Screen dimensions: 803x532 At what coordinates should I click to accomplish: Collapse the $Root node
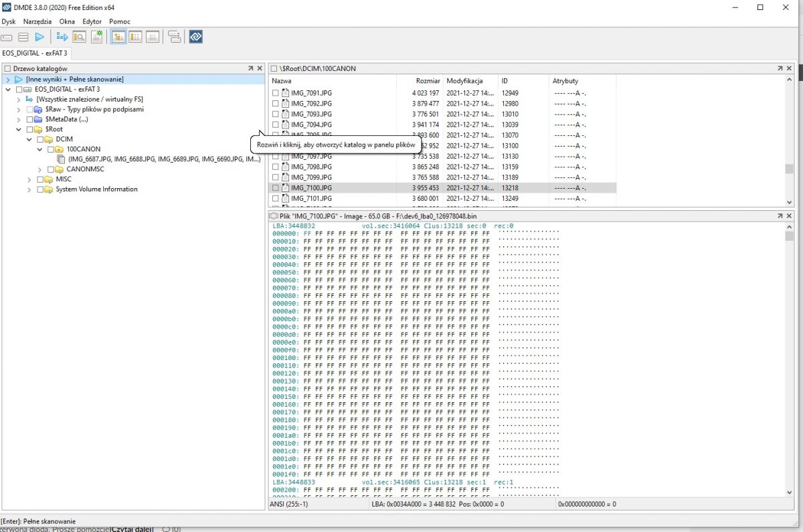coord(19,129)
